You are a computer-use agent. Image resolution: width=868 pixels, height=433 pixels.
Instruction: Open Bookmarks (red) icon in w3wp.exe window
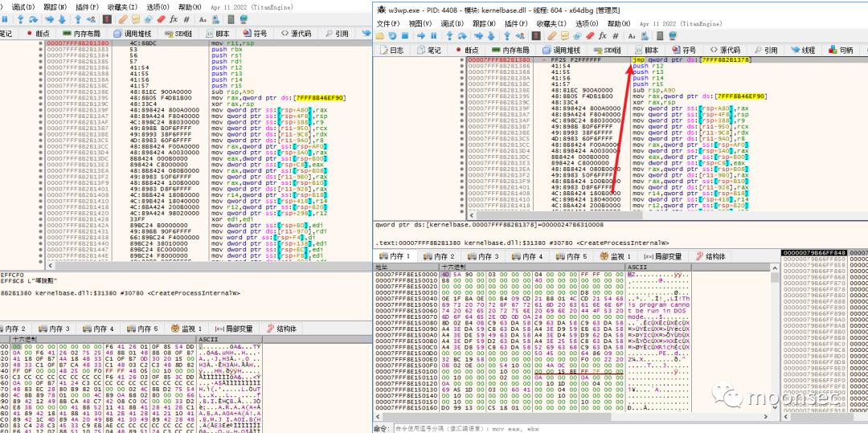click(590, 36)
